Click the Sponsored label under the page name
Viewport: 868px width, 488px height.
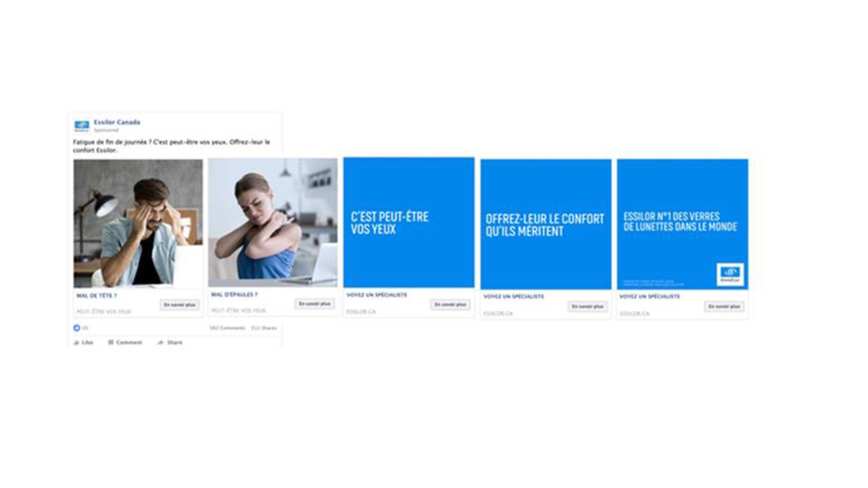[106, 130]
